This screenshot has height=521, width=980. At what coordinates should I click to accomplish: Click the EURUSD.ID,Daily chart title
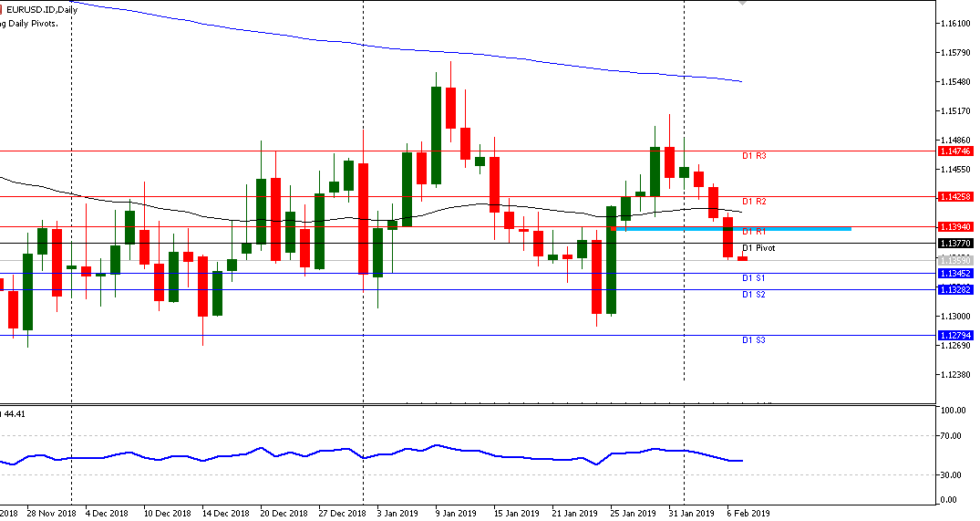[x=39, y=9]
